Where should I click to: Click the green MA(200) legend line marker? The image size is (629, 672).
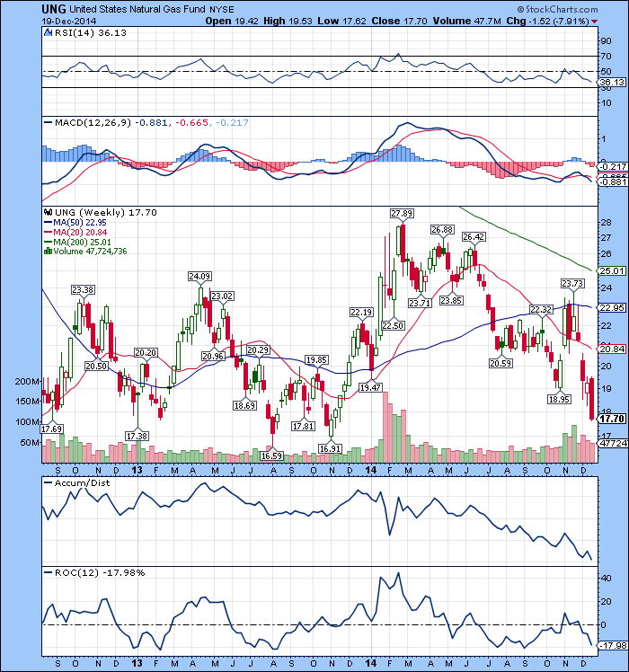pos(48,242)
